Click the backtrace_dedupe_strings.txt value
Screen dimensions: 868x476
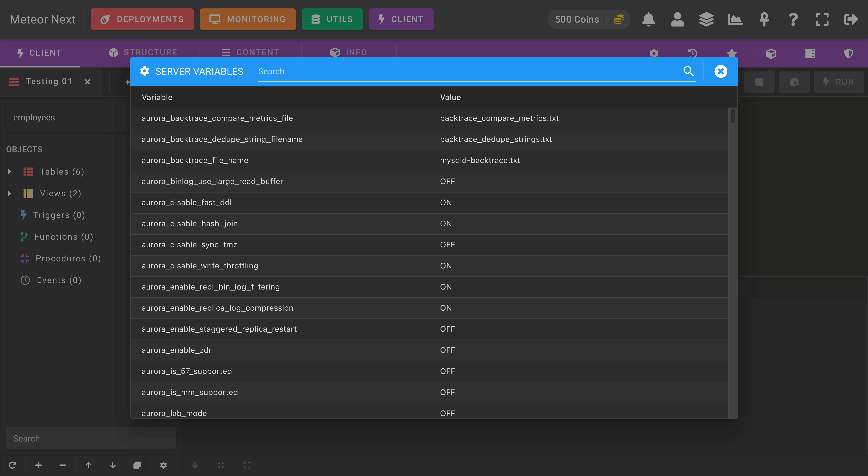pyautogui.click(x=496, y=139)
